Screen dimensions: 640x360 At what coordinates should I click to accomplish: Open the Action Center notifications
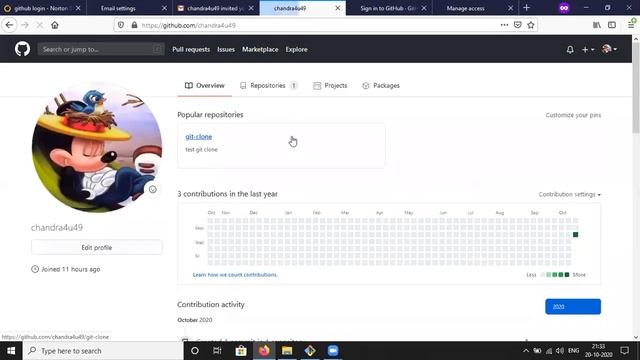(x=624, y=351)
